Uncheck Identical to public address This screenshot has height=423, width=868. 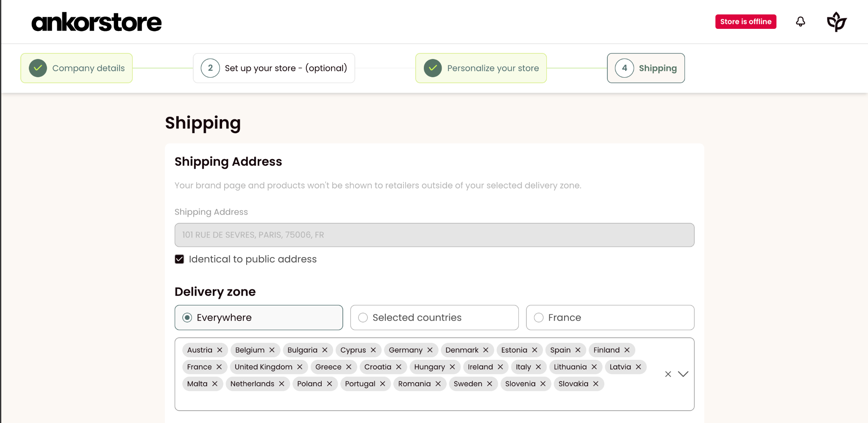[x=179, y=259]
